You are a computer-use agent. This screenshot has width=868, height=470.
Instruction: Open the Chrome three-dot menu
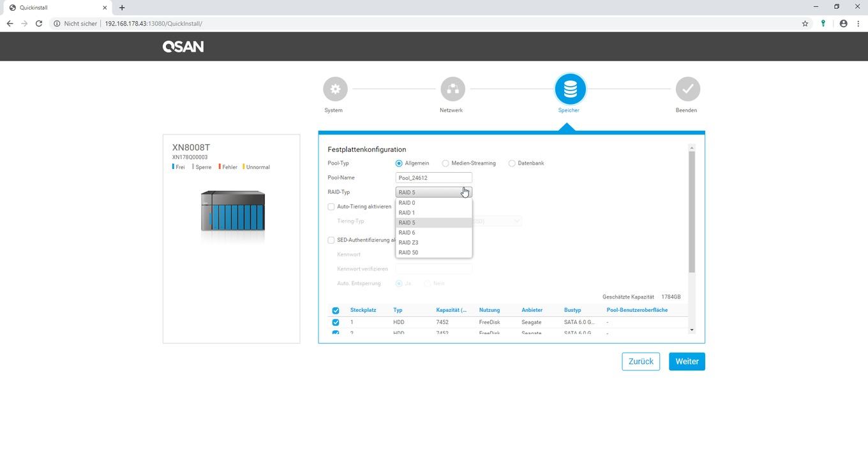[858, 24]
